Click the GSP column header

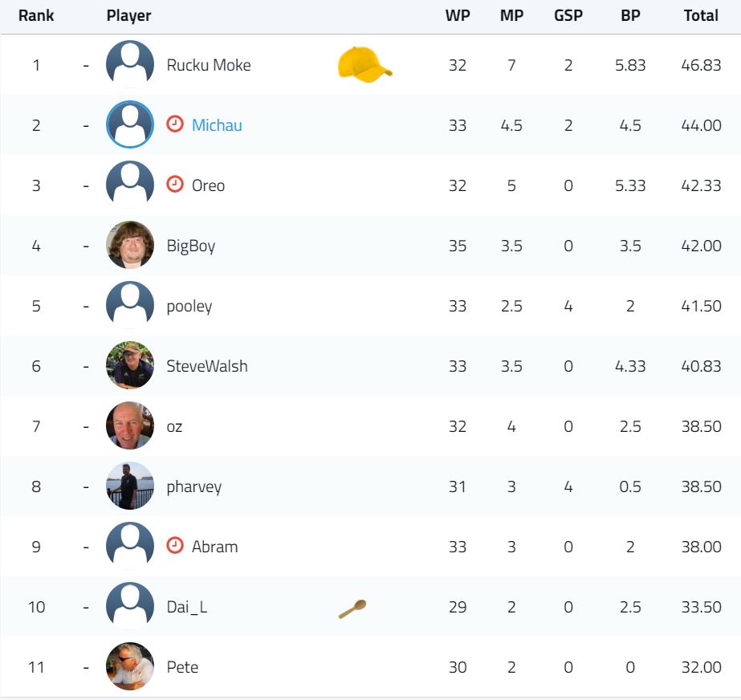click(x=568, y=15)
